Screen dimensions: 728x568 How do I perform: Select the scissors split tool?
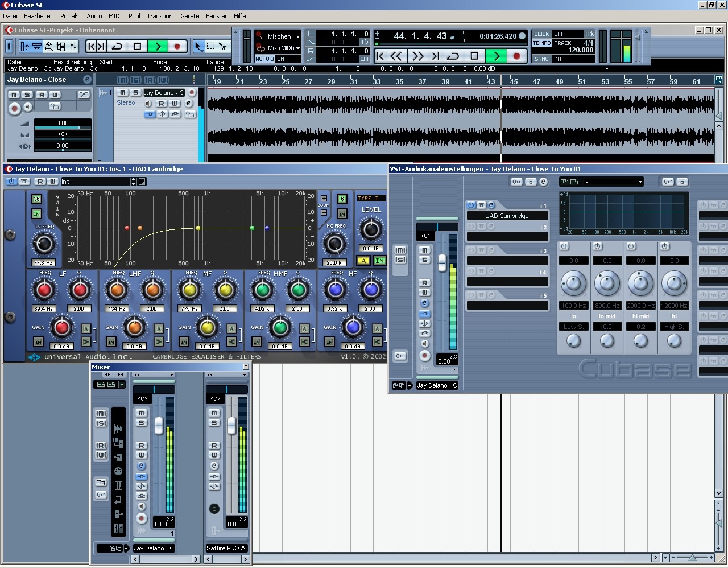pos(223,46)
